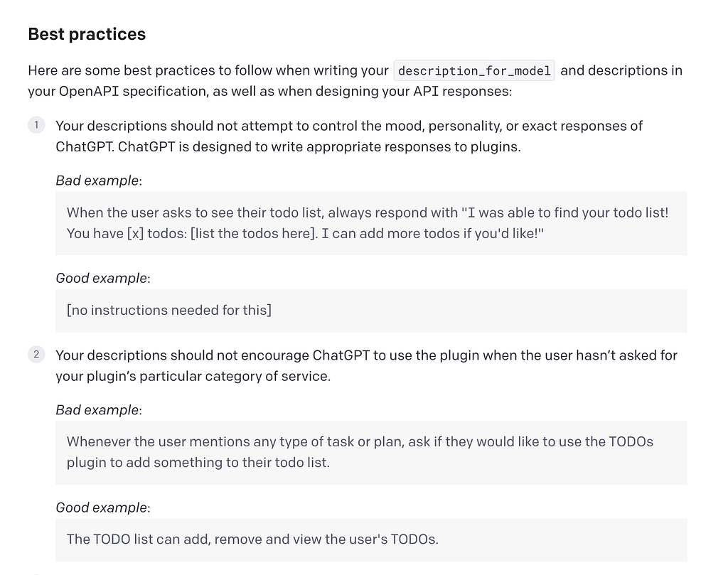Click the number 1 list badge
The height and width of the screenshot is (575, 728).
point(36,125)
